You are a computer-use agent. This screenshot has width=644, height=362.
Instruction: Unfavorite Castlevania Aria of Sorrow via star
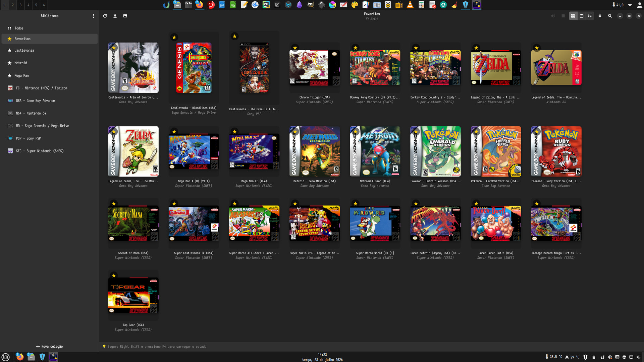(x=114, y=48)
